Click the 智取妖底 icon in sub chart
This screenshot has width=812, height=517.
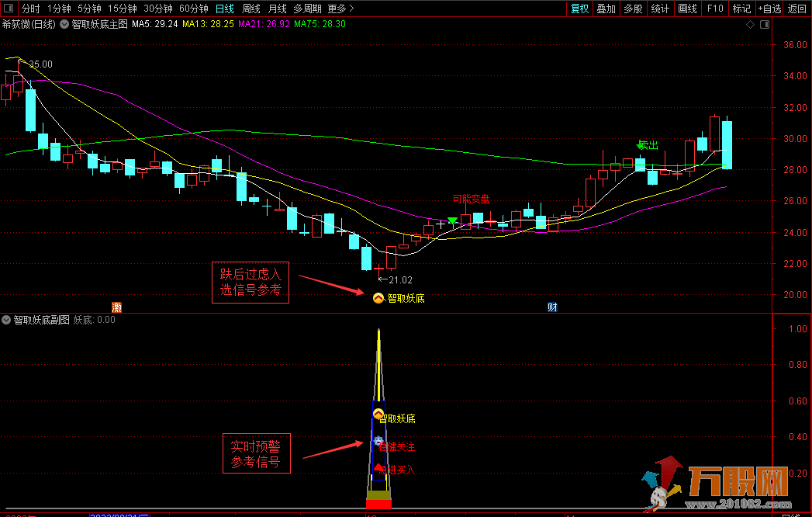tap(378, 414)
